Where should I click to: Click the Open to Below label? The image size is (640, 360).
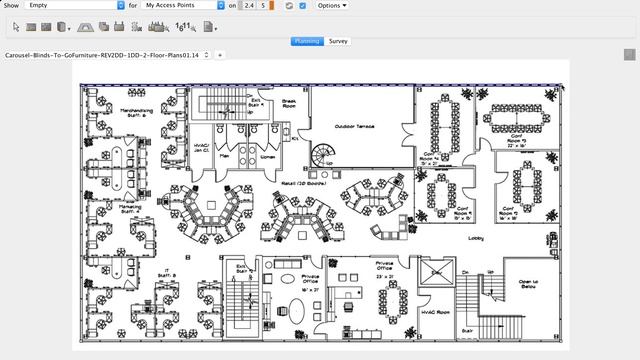[x=528, y=284]
